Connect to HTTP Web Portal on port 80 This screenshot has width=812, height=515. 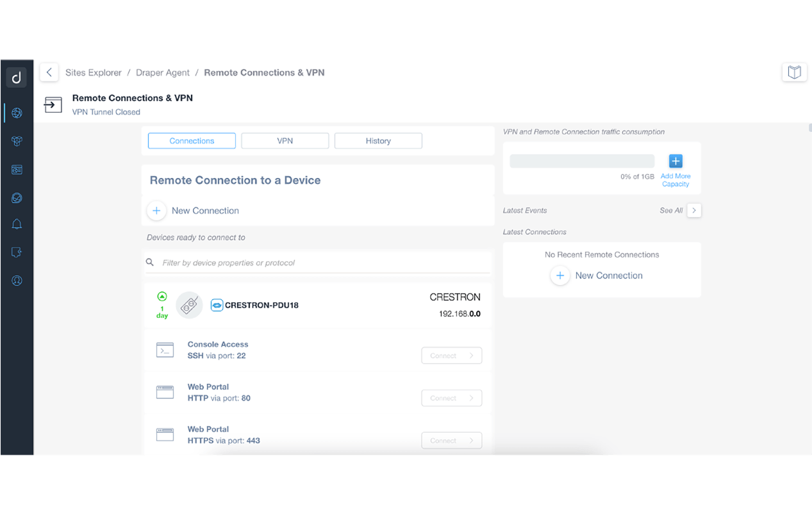[x=451, y=398]
